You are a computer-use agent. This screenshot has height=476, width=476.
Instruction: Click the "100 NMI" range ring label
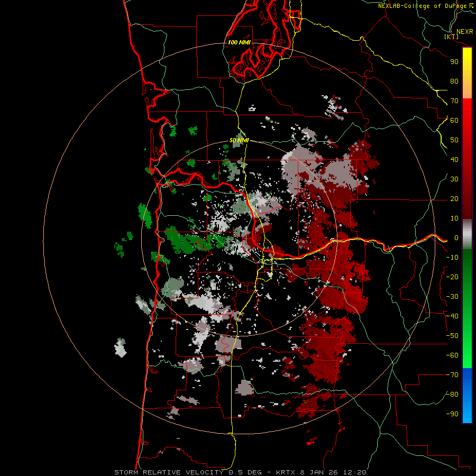[239, 42]
